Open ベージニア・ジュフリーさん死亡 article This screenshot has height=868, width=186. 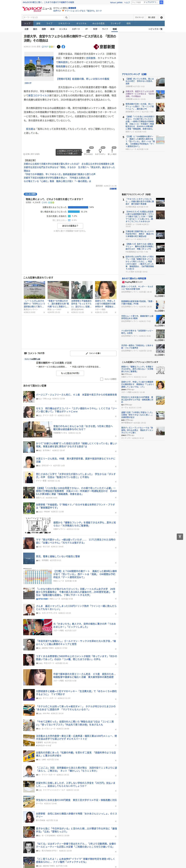[76, 395]
